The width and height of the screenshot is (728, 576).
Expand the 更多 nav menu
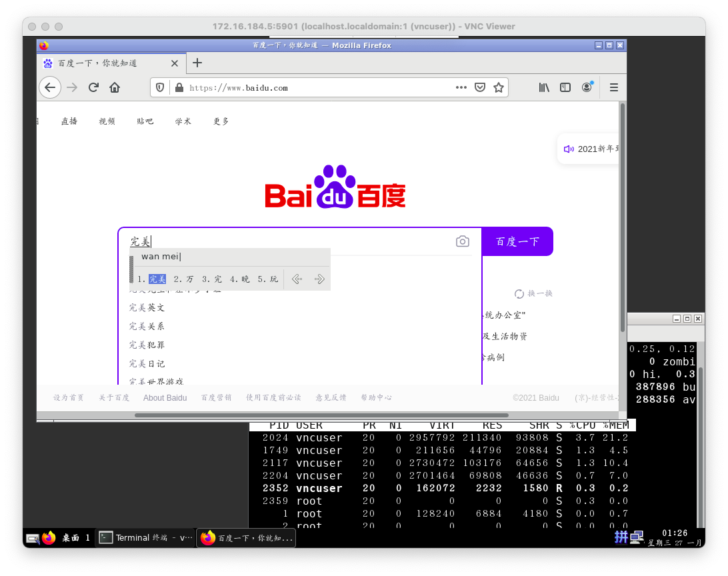[221, 121]
